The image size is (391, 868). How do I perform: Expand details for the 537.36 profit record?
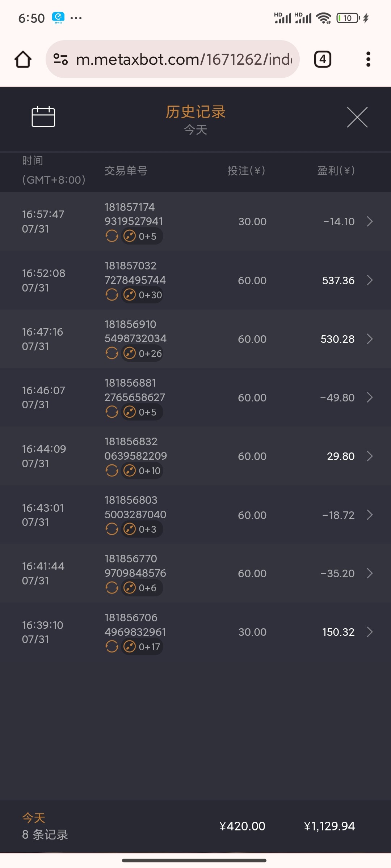coord(370,280)
